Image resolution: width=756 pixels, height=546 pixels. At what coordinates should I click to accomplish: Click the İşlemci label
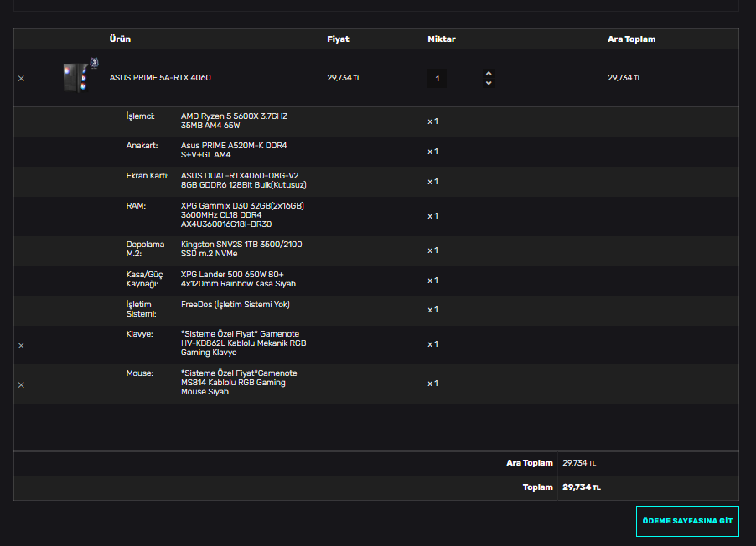(x=141, y=116)
